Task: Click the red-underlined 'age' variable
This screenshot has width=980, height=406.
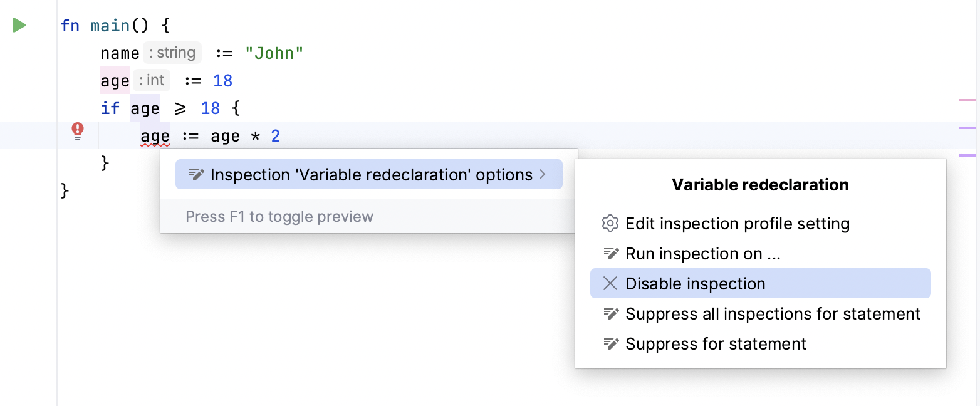Action: click(155, 135)
